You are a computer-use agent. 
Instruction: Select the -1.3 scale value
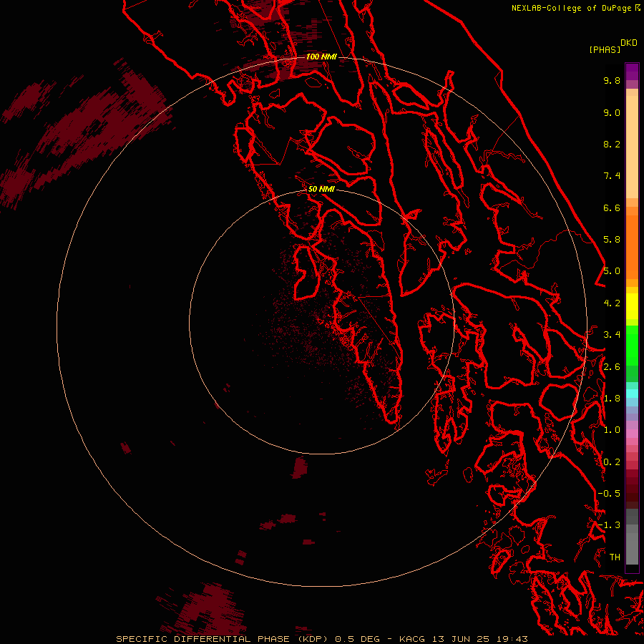tap(609, 525)
